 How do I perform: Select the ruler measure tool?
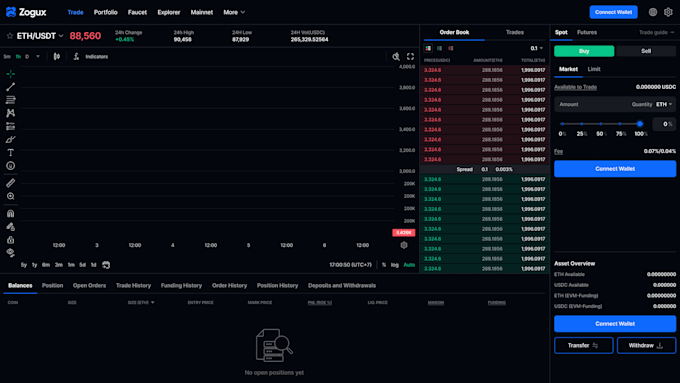click(10, 183)
